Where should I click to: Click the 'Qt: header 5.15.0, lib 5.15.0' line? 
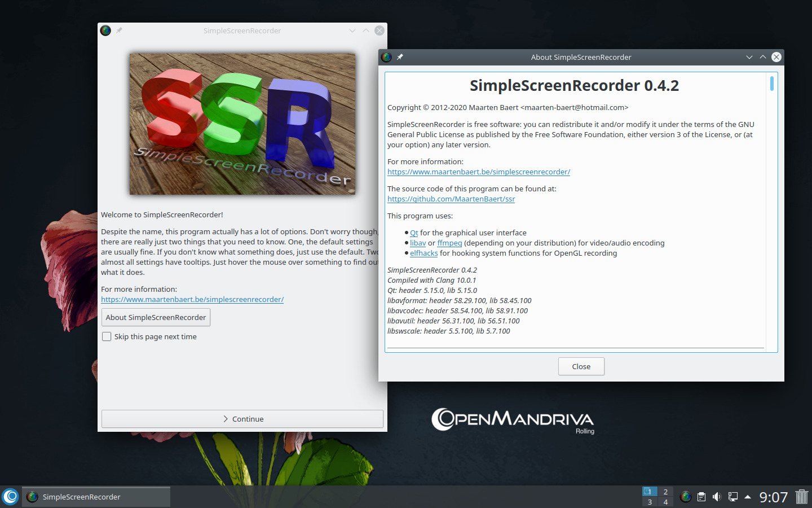[432, 290]
